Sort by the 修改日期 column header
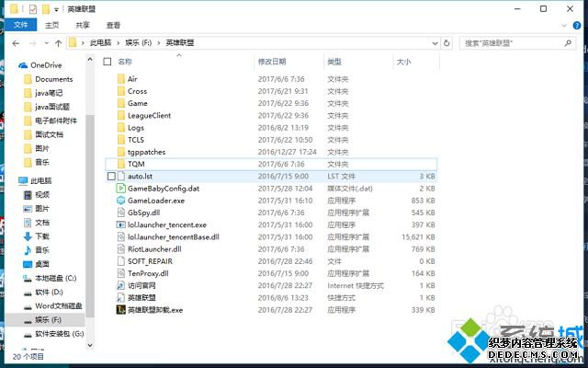This screenshot has height=368, width=588. click(x=272, y=62)
